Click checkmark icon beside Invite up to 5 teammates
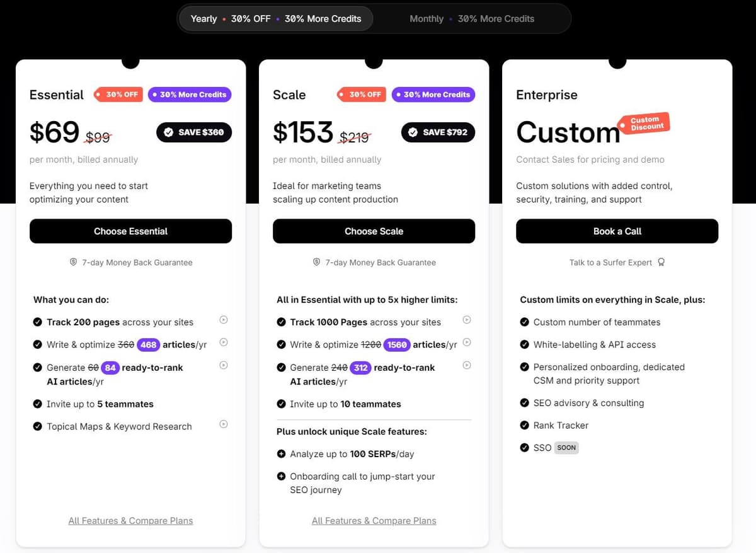The height and width of the screenshot is (553, 756). pos(38,404)
